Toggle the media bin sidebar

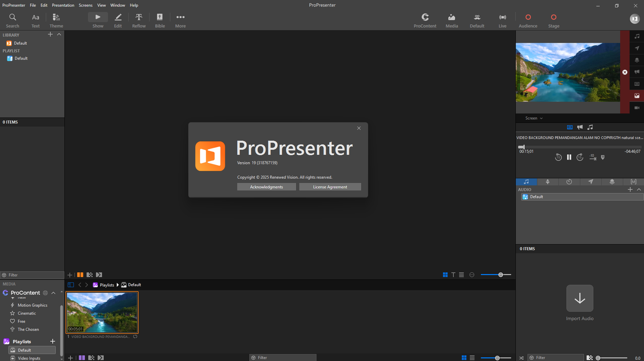point(71,285)
